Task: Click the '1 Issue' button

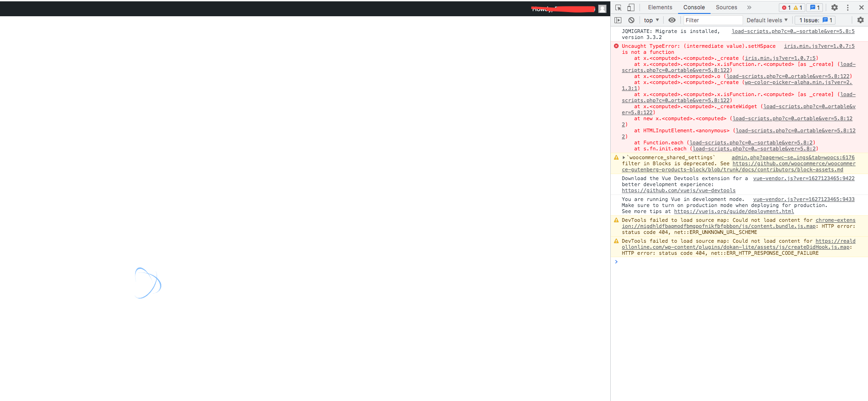Action: (816, 20)
